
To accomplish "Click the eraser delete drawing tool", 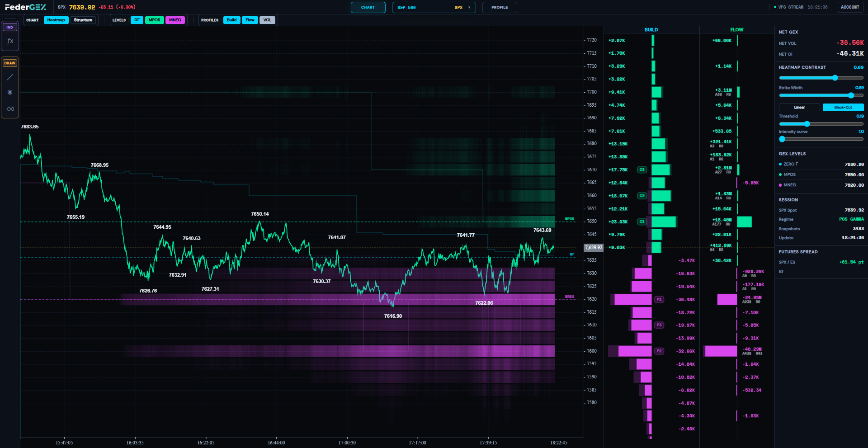I will 10,109.
